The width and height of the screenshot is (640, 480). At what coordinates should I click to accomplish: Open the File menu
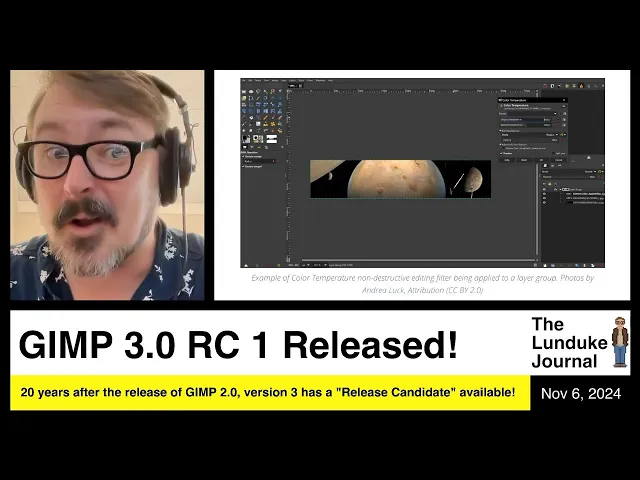[244, 80]
